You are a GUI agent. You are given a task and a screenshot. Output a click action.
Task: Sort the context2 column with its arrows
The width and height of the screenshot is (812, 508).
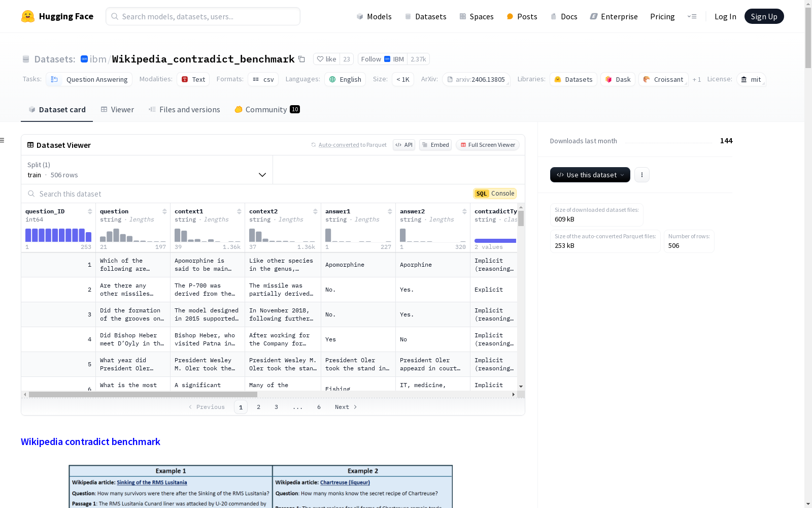[315, 211]
